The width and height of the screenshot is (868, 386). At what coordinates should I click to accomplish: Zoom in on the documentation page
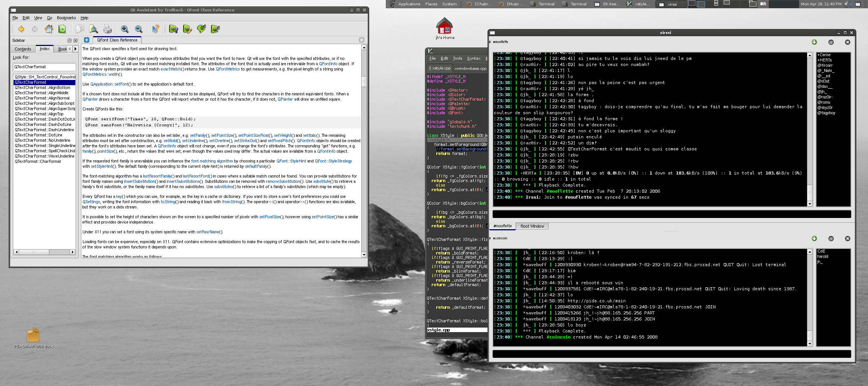125,29
